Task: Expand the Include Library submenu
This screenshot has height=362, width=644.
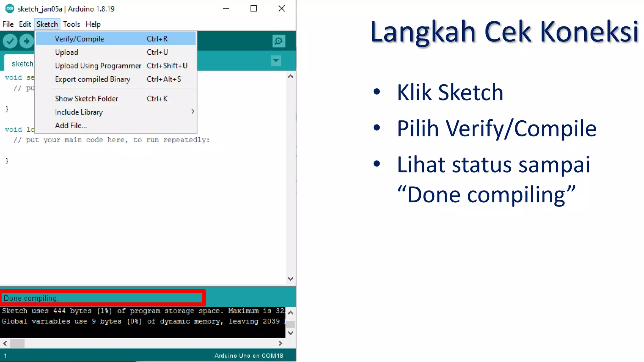Action: [116, 112]
